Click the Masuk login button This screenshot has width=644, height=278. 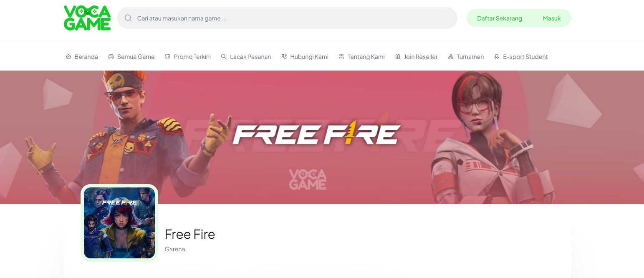[x=552, y=18]
